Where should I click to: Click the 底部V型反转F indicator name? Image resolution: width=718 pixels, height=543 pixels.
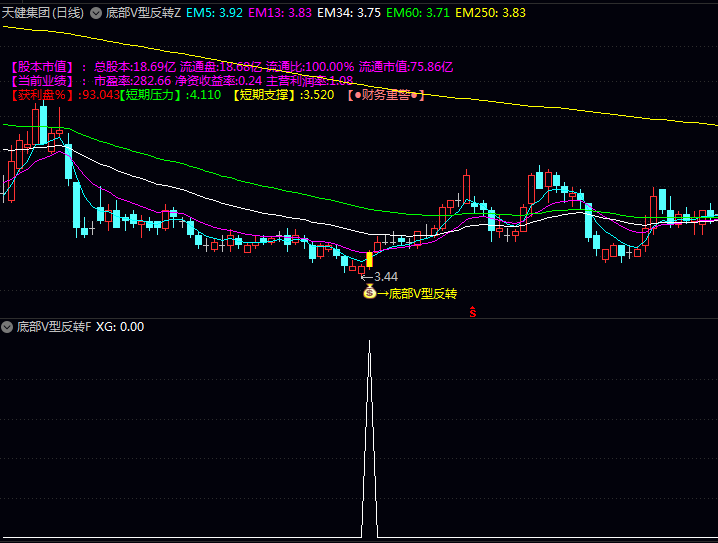54,327
